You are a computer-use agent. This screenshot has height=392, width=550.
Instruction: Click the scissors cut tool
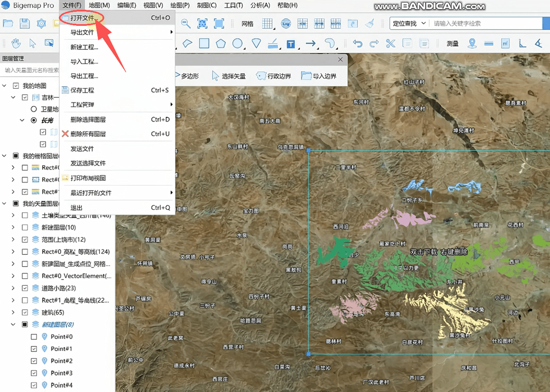coord(391,43)
